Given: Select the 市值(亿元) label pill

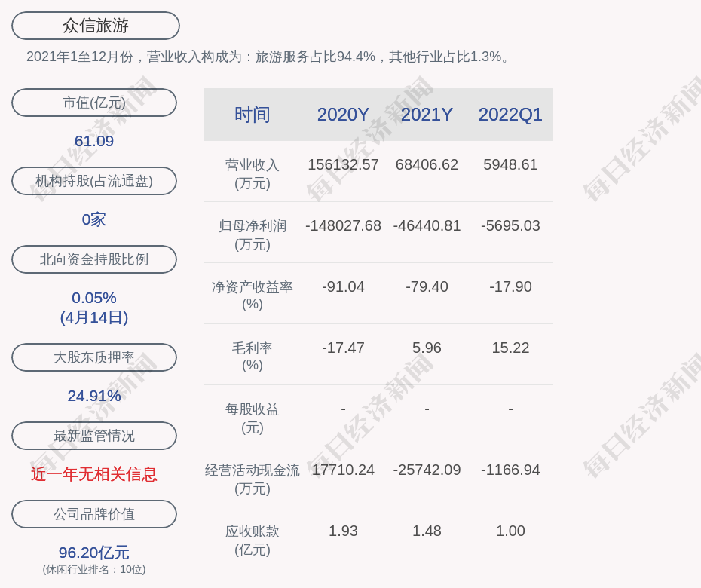Looking at the screenshot, I should pyautogui.click(x=94, y=103).
